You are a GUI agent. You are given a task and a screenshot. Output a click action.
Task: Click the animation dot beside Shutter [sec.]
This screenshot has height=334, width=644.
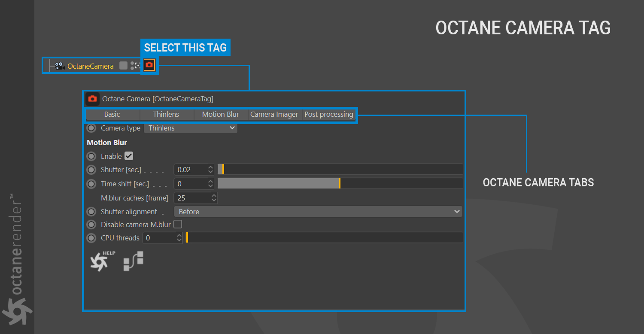click(x=91, y=170)
